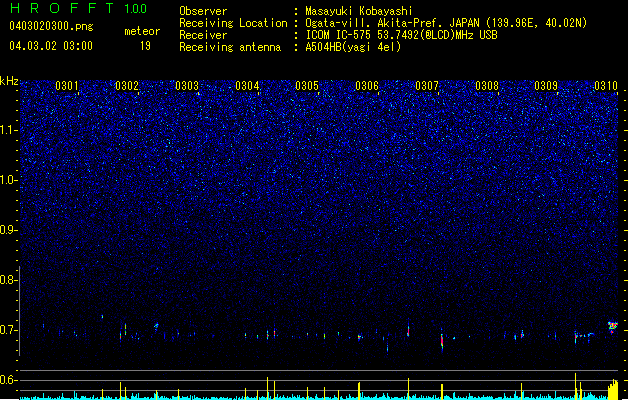Click the word meteor above the count
The height and width of the screenshot is (400, 629).
click(142, 31)
